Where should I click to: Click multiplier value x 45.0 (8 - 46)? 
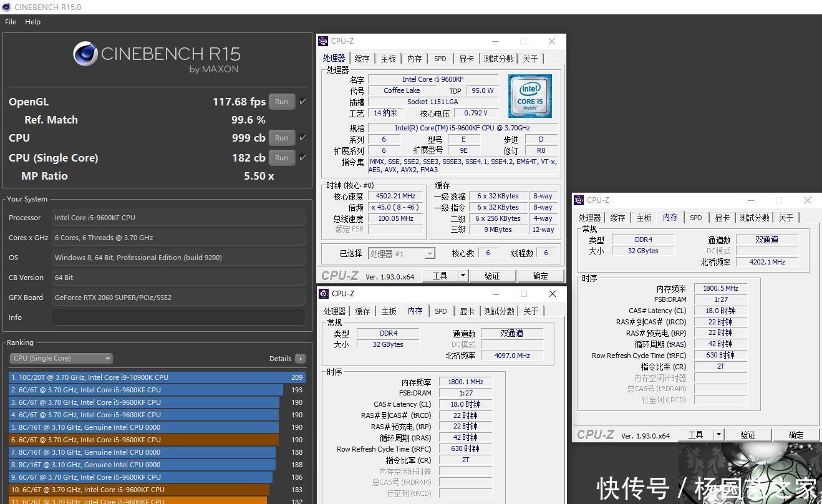point(395,207)
